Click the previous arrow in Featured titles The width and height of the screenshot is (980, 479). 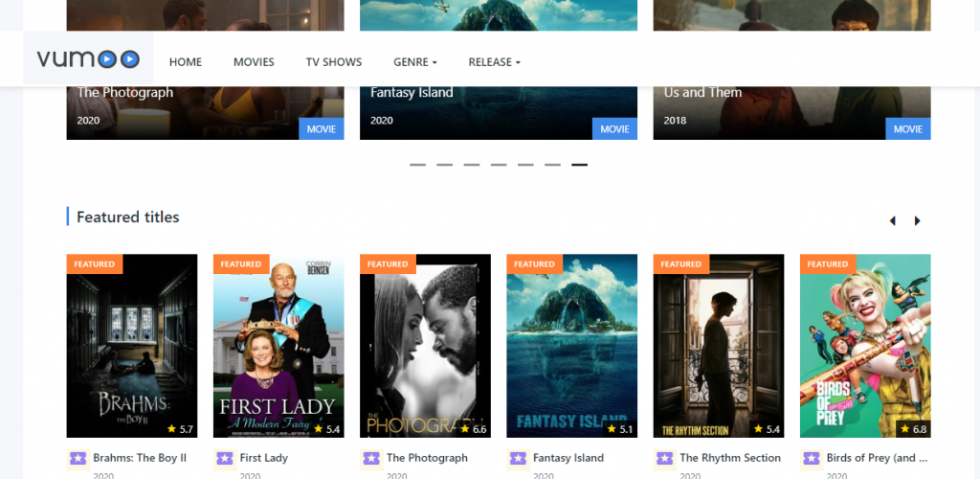pyautogui.click(x=892, y=221)
